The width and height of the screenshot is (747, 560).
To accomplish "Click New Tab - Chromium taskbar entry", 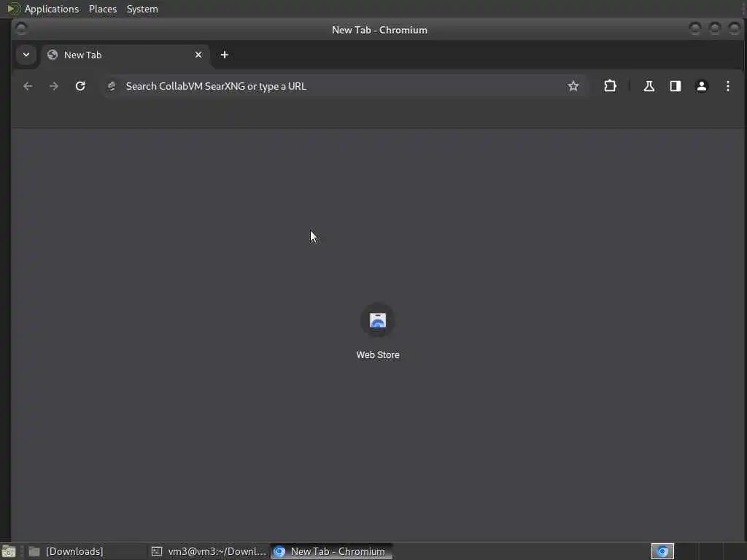I will click(x=332, y=551).
